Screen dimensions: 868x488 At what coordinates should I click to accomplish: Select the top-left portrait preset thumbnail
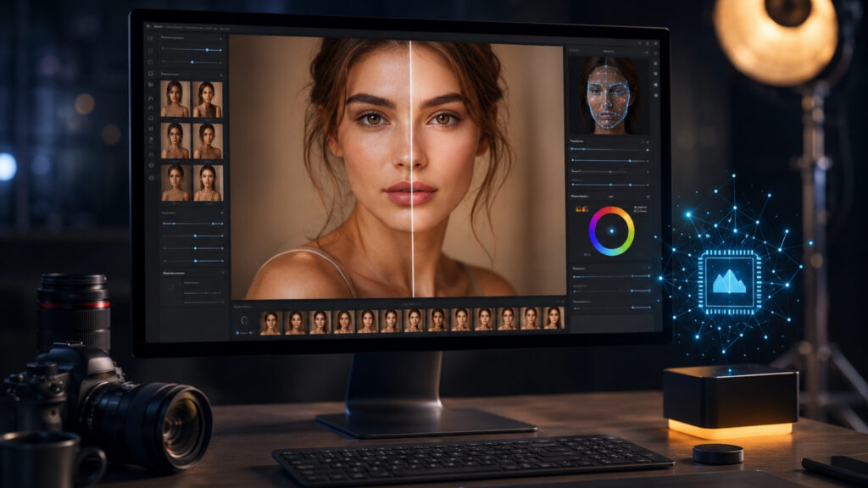[175, 99]
